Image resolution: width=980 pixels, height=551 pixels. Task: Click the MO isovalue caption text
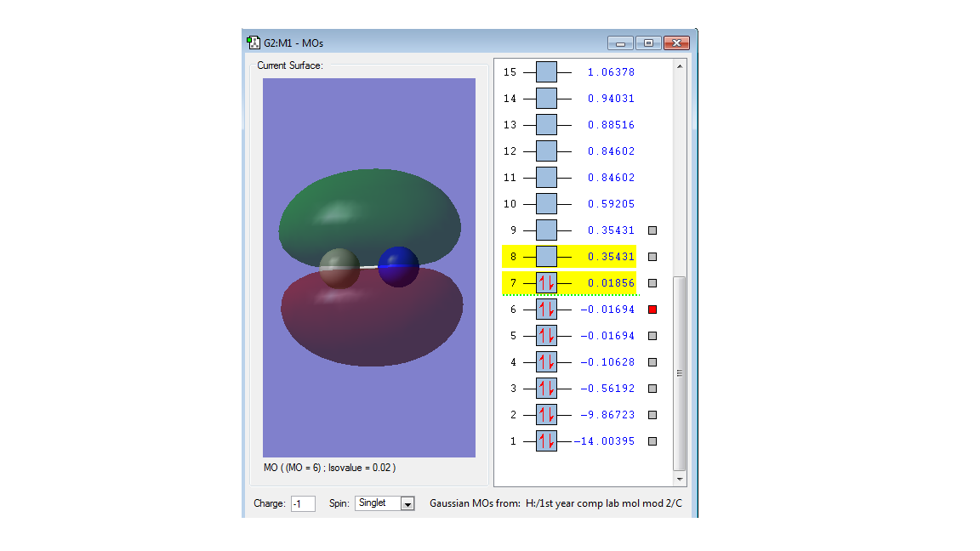click(x=329, y=468)
